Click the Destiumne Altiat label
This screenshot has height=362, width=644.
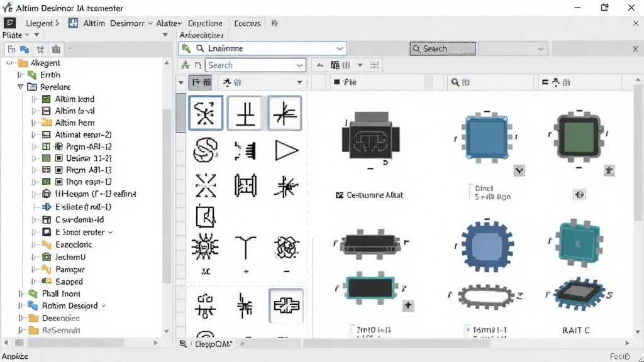pyautogui.click(x=375, y=195)
